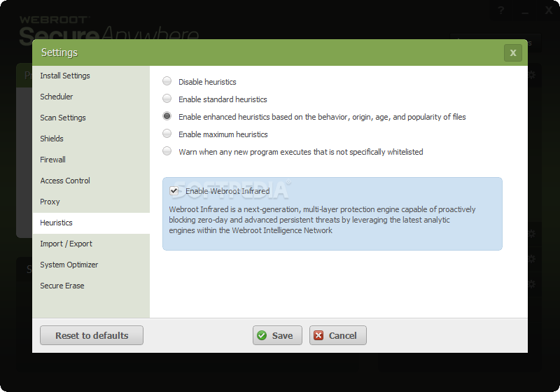Select warn when non-whitelisted program executes
The width and height of the screenshot is (560, 392).
[x=167, y=151]
